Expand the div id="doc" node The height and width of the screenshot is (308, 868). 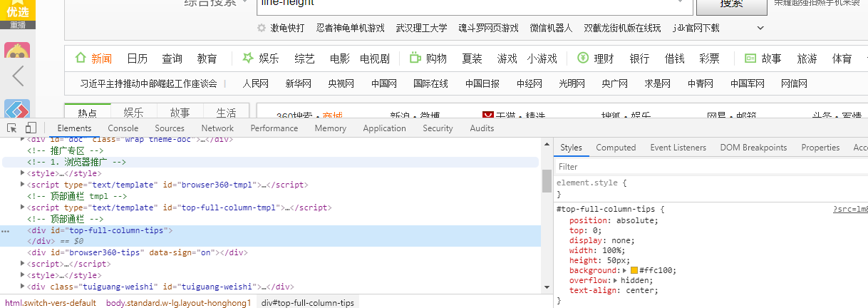click(x=23, y=140)
